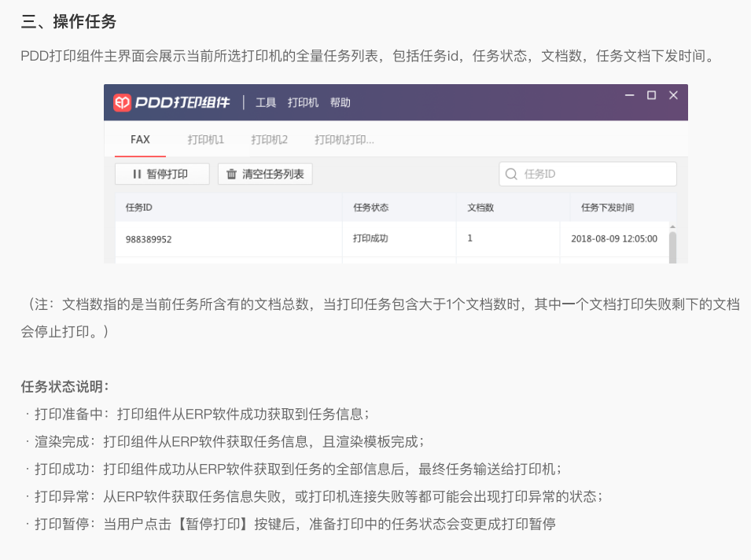Open the 打印机 menu
The image size is (751, 560).
coord(303,102)
